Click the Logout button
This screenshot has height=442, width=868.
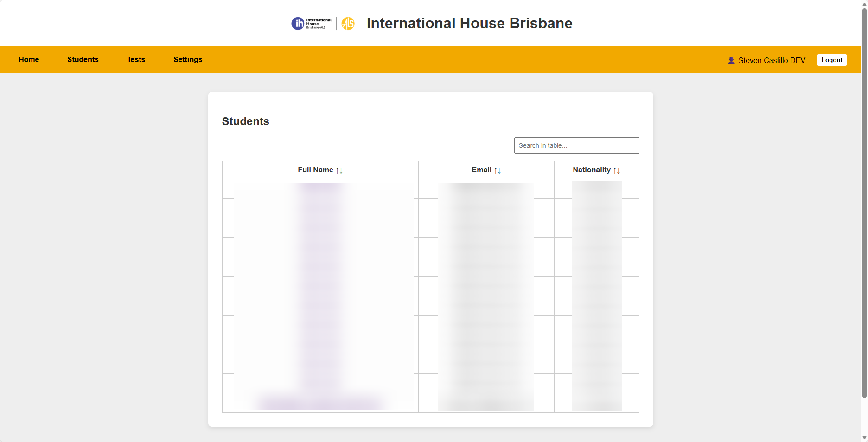coord(831,60)
